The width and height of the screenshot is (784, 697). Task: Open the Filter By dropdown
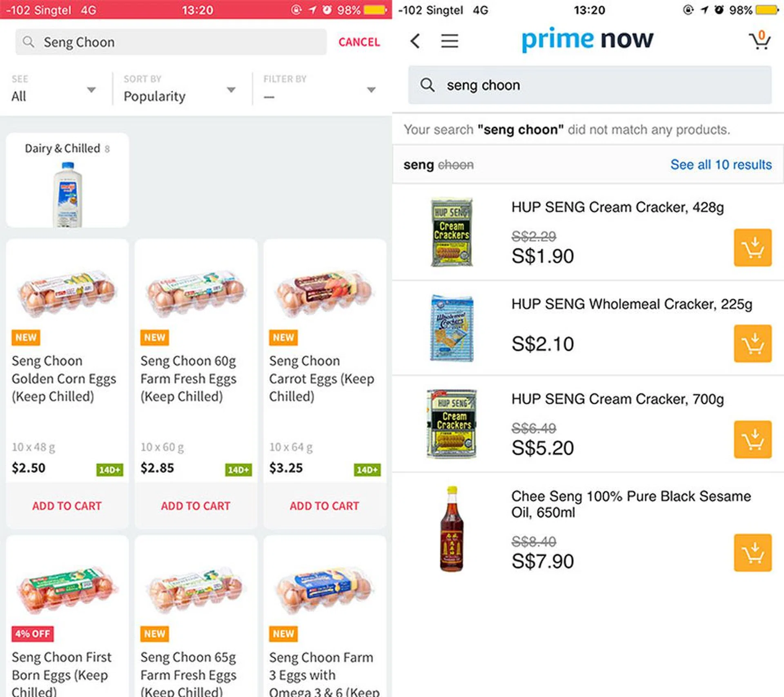[x=319, y=90]
